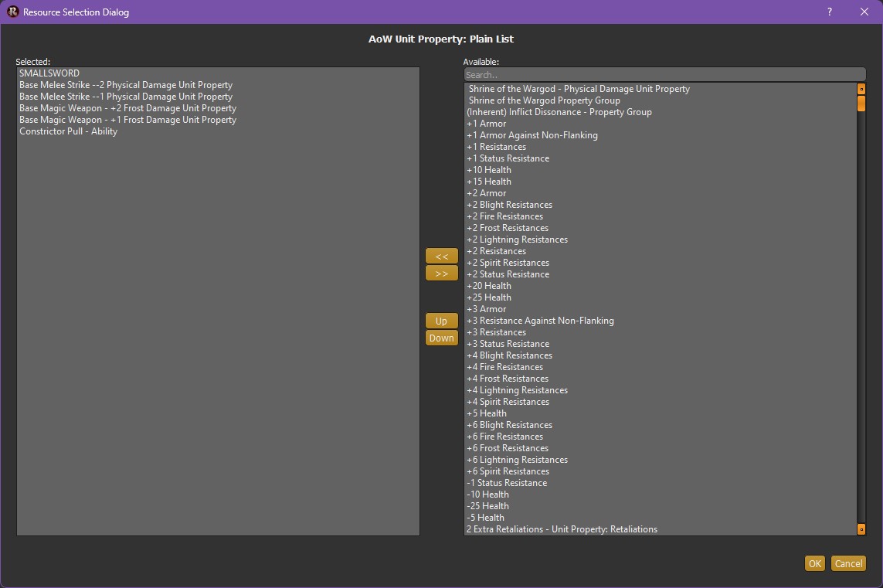
Task: Select 2 Extra Retaliations unit property
Action: click(x=562, y=529)
